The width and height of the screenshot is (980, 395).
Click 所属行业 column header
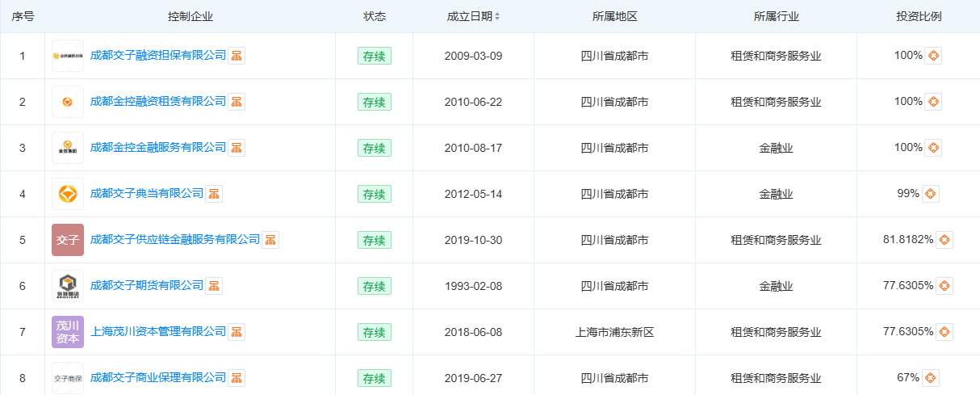pyautogui.click(x=776, y=16)
